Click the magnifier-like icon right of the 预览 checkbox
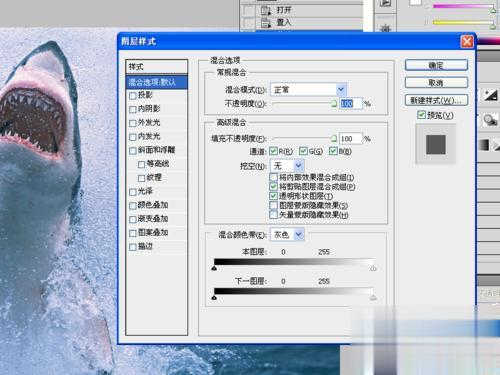 coord(491,120)
